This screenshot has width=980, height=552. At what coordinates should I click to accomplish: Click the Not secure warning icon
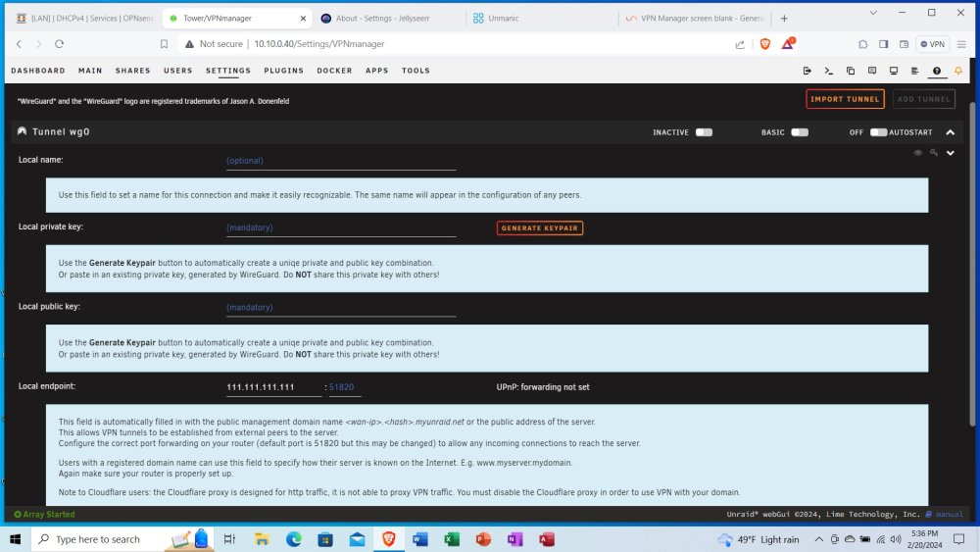(189, 44)
